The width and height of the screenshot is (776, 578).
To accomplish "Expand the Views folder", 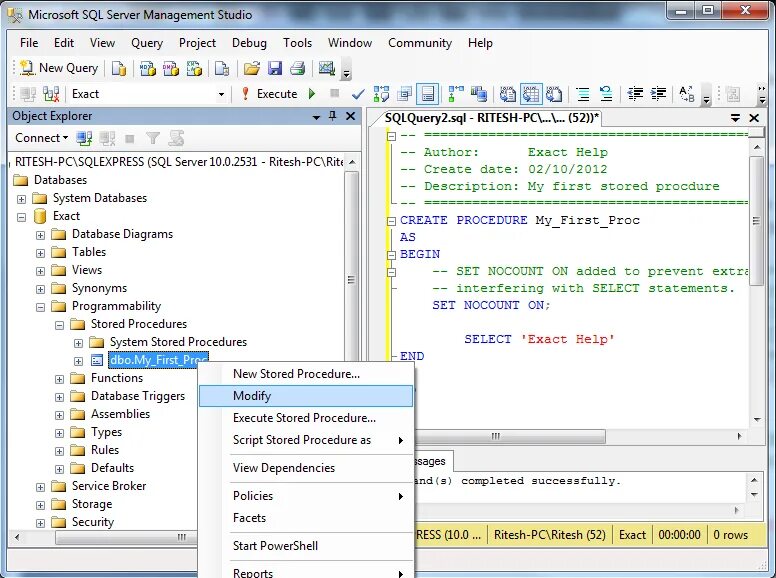I will [41, 271].
